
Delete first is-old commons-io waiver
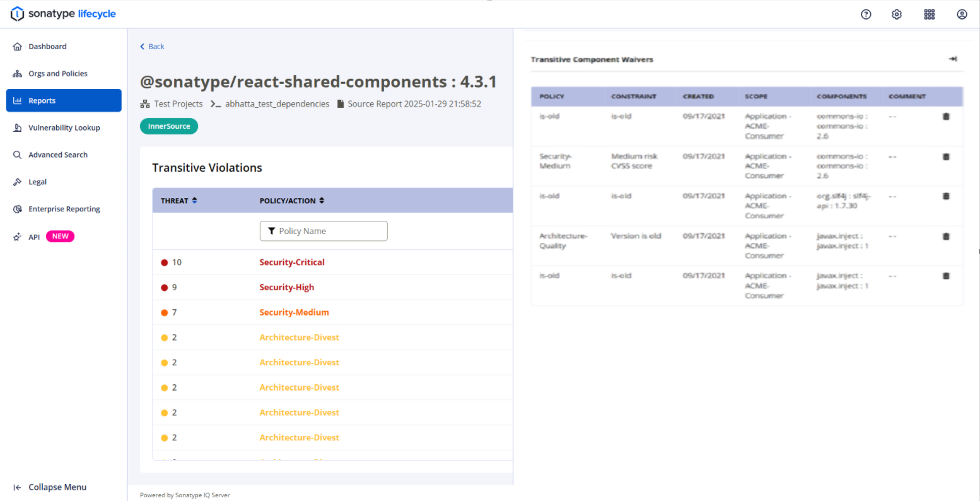pos(946,117)
